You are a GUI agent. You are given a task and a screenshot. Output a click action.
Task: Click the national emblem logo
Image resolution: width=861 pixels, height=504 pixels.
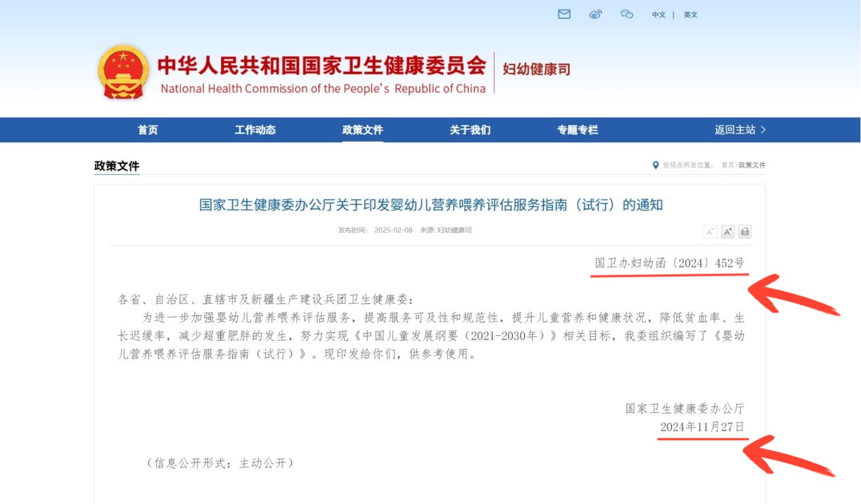pos(123,73)
